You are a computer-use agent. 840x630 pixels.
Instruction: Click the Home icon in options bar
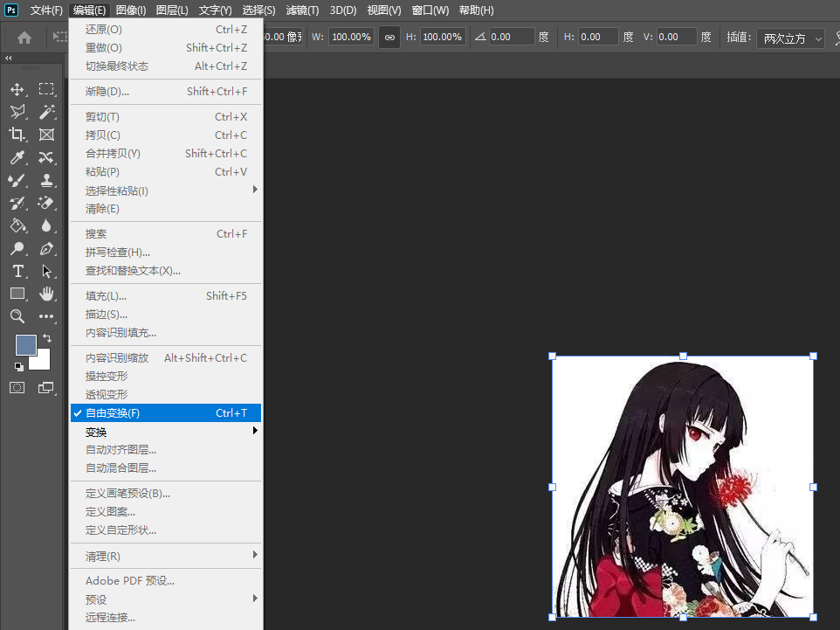pyautogui.click(x=24, y=37)
